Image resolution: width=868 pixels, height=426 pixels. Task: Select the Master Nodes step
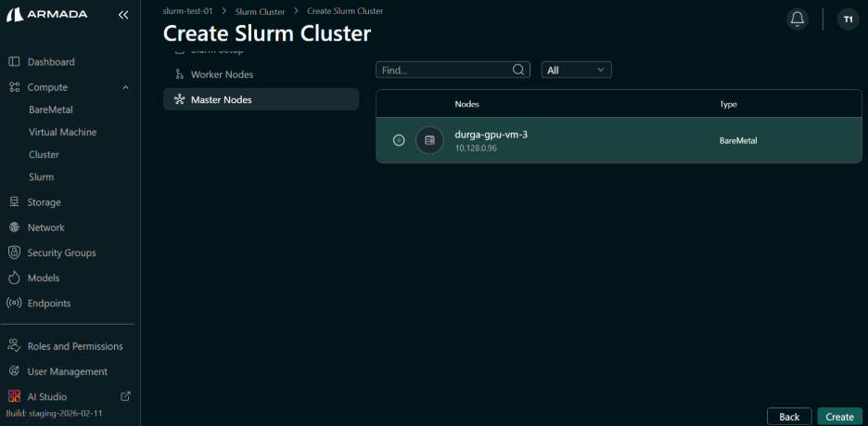pos(261,99)
